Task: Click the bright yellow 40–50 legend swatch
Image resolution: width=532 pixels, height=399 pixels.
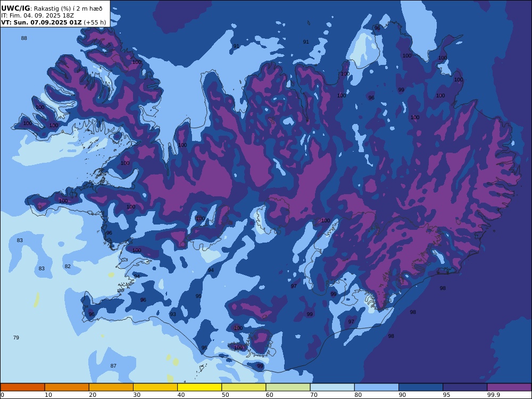Action: (199, 387)
